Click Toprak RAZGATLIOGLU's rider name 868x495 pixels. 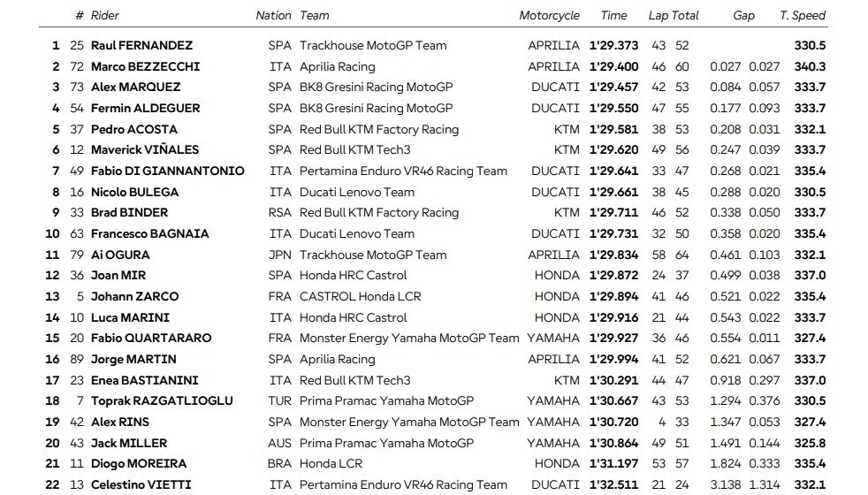click(162, 400)
